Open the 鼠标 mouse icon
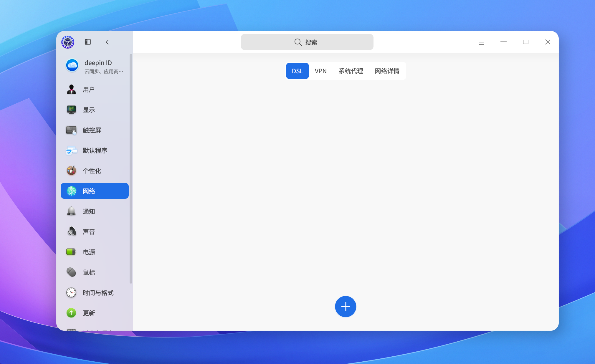This screenshot has height=364, width=595. coord(71,272)
